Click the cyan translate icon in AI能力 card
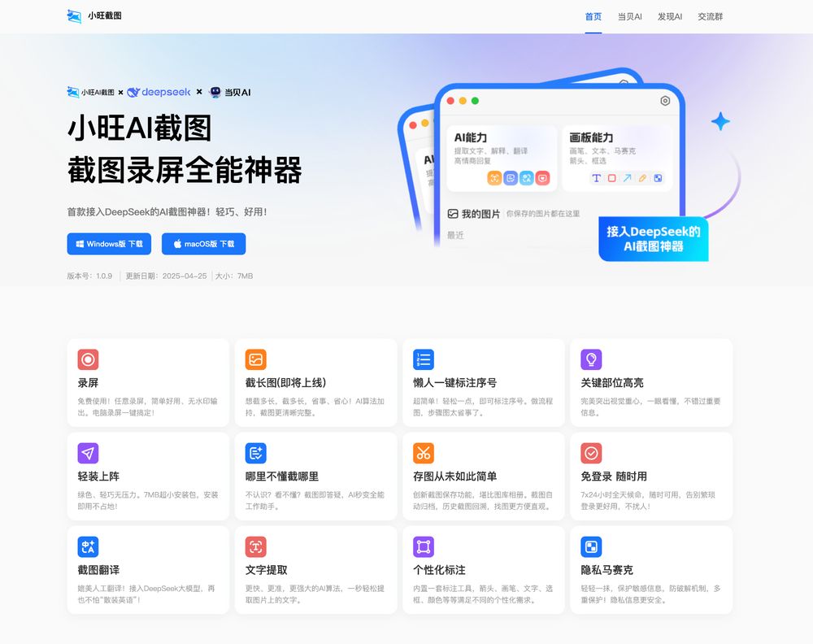Viewport: 813px width, 644px height. [527, 178]
